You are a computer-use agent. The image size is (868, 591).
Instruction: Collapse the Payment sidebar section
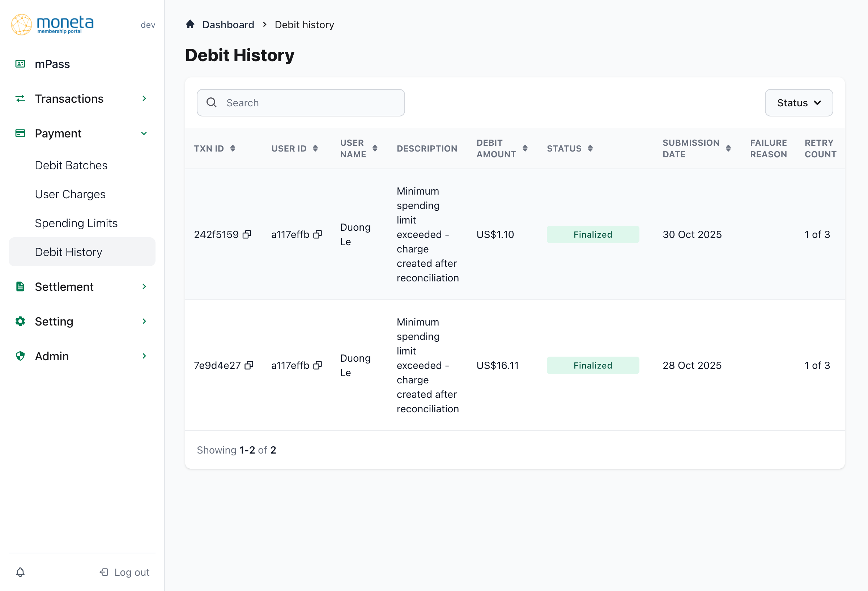[x=144, y=133]
